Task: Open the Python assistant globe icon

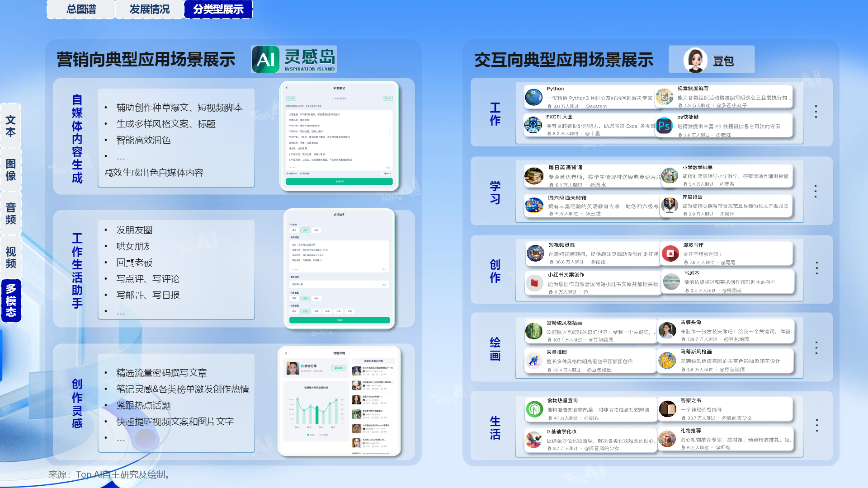Action: 533,97
